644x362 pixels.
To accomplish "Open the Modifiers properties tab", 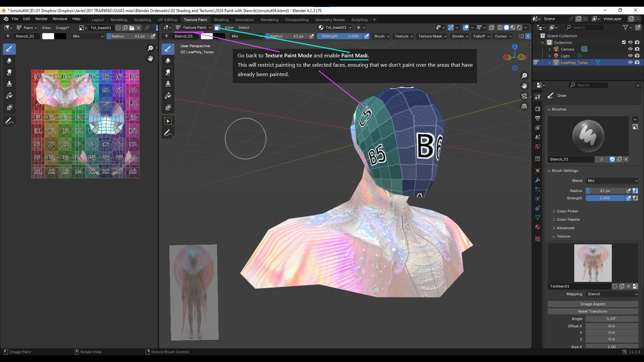I will click(x=538, y=180).
